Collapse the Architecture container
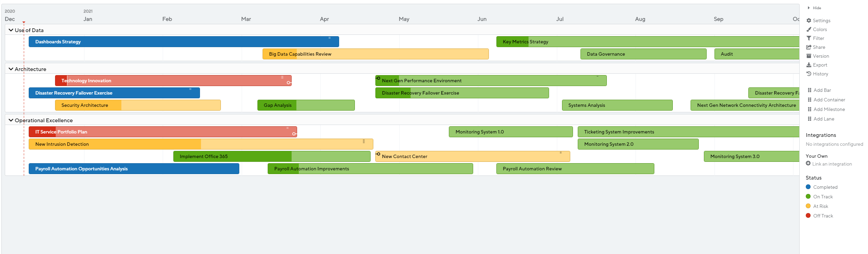868x254 pixels. [x=11, y=69]
